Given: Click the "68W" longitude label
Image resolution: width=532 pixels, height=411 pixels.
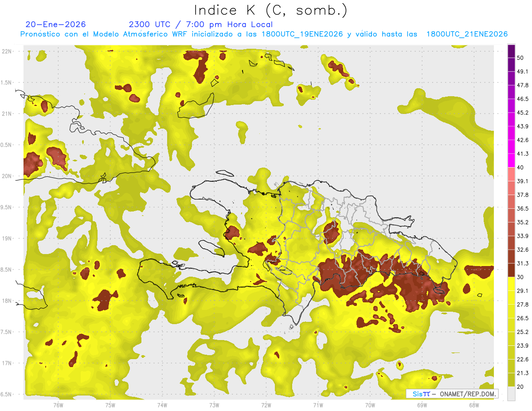Looking at the screenshot, I should click(x=474, y=405).
